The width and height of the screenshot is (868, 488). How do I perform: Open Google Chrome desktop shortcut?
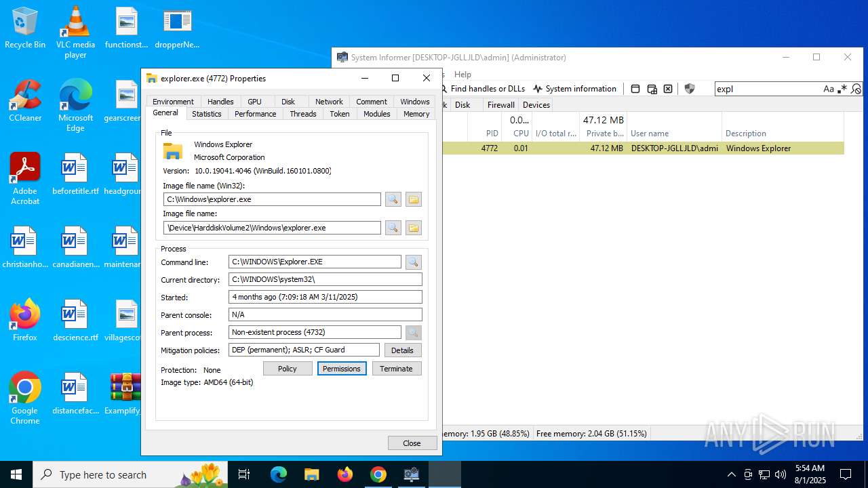click(25, 399)
